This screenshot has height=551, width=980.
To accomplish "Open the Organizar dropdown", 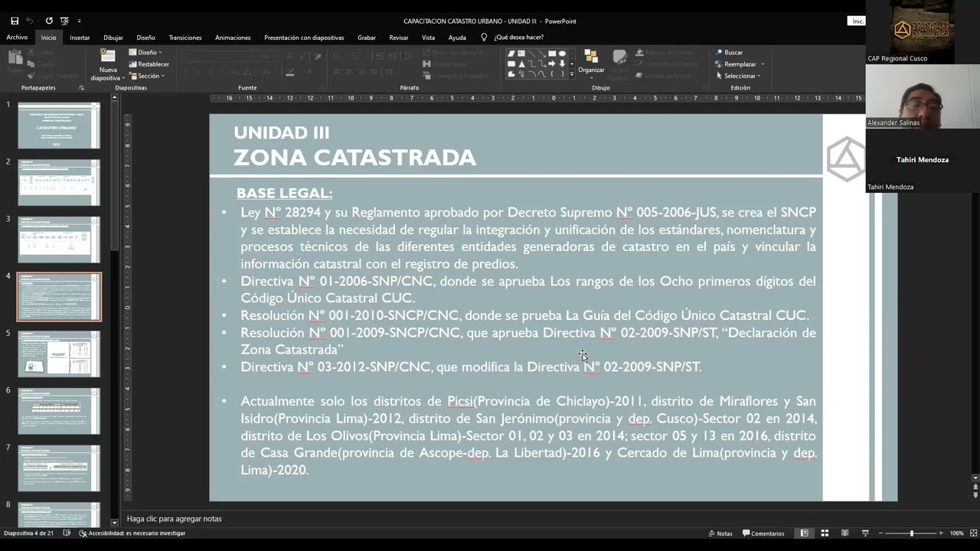I will pos(591,63).
